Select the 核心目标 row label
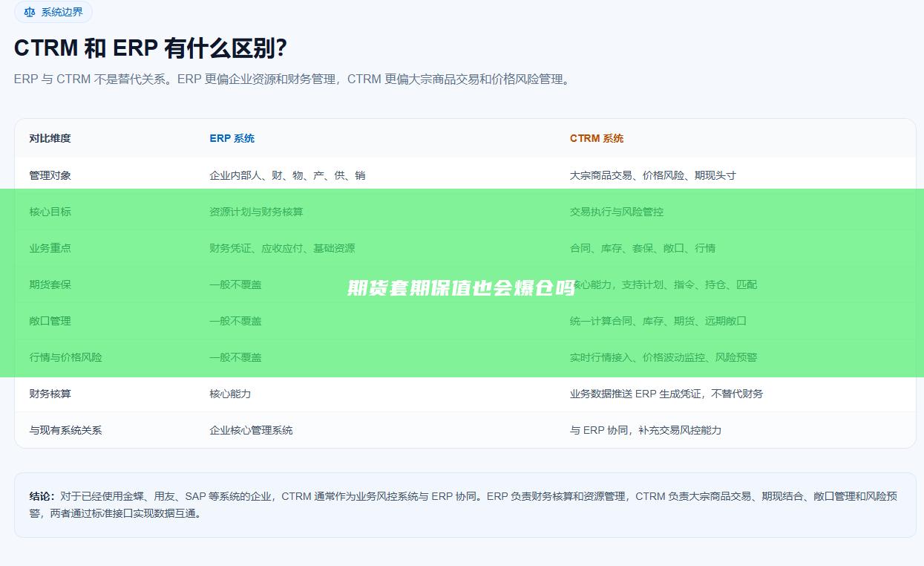924x566 pixels. click(50, 212)
